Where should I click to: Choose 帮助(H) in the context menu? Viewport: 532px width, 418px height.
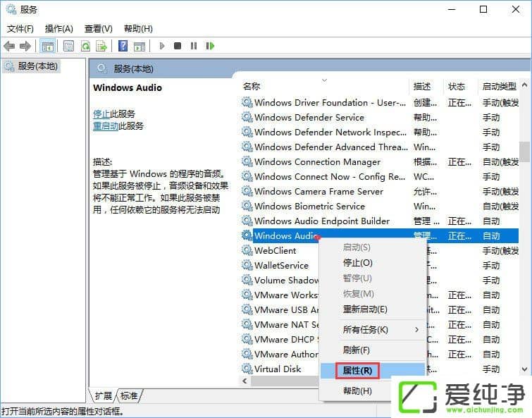pyautogui.click(x=357, y=391)
